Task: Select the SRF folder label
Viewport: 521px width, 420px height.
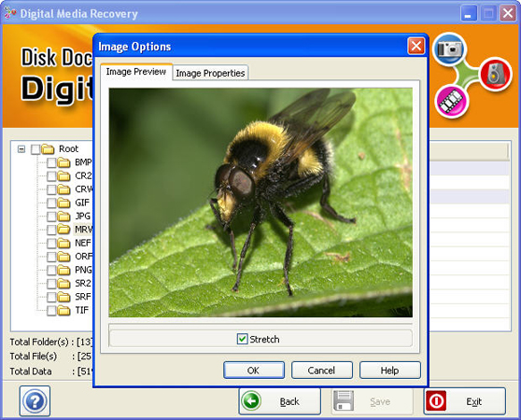Action: [x=83, y=297]
